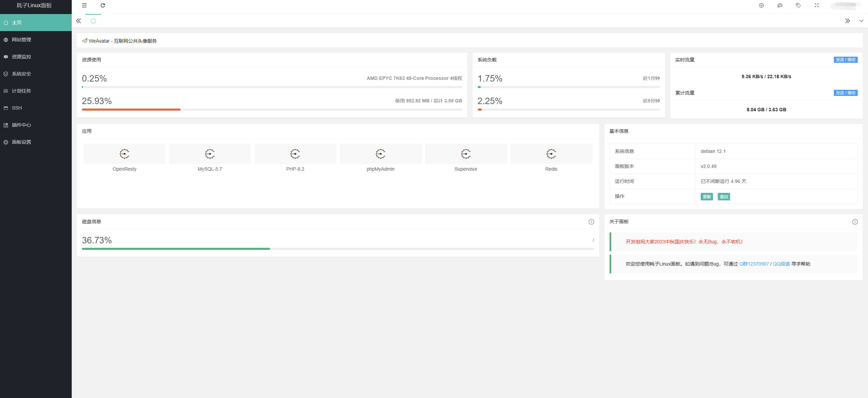Image resolution: width=868 pixels, height=398 pixels.
Task: Expand the tab options dropdown arrow
Action: pyautogui.click(x=861, y=21)
